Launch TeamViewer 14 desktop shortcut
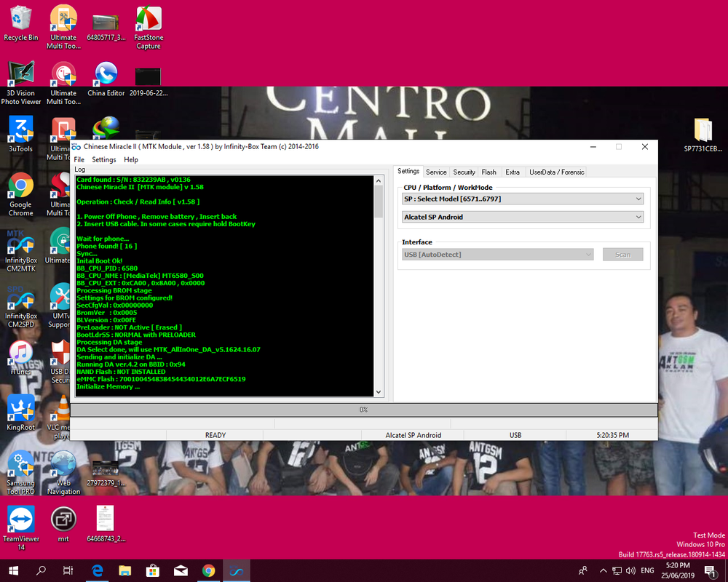This screenshot has width=728, height=582. click(21, 528)
